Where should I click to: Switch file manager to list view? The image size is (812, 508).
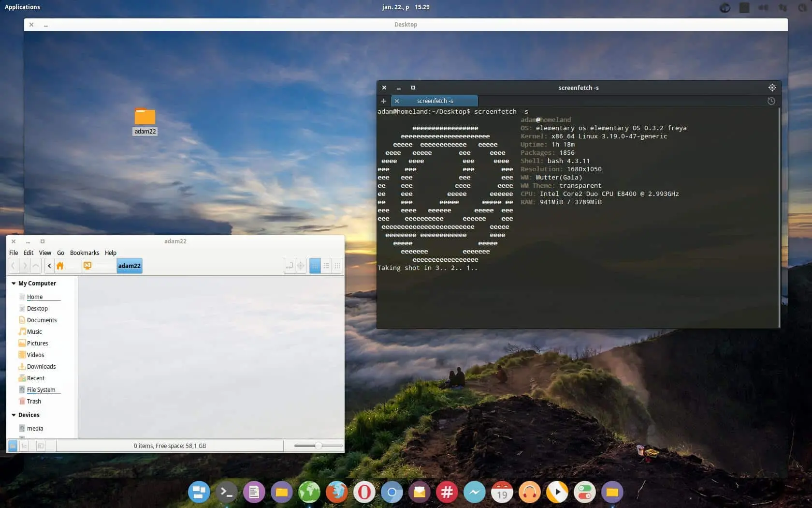326,266
